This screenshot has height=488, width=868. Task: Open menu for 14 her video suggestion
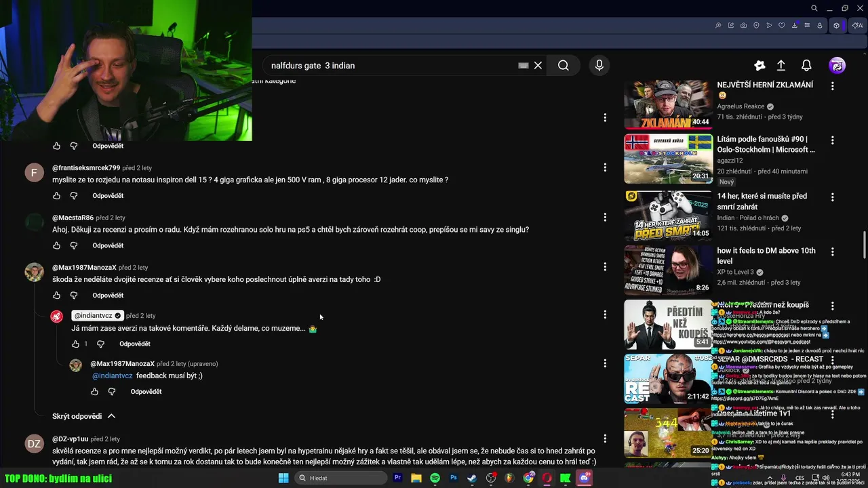pyautogui.click(x=833, y=197)
